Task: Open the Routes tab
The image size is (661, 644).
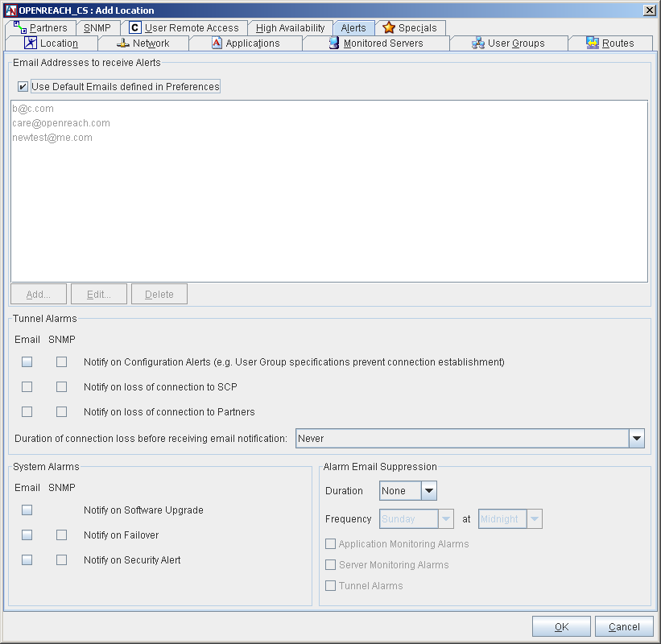Action: [610, 43]
